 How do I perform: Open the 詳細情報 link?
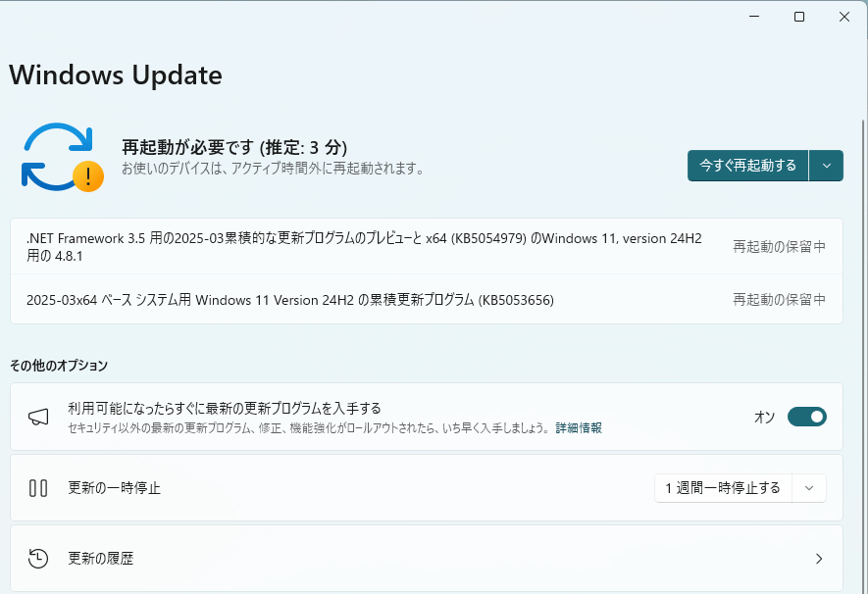pyautogui.click(x=579, y=428)
